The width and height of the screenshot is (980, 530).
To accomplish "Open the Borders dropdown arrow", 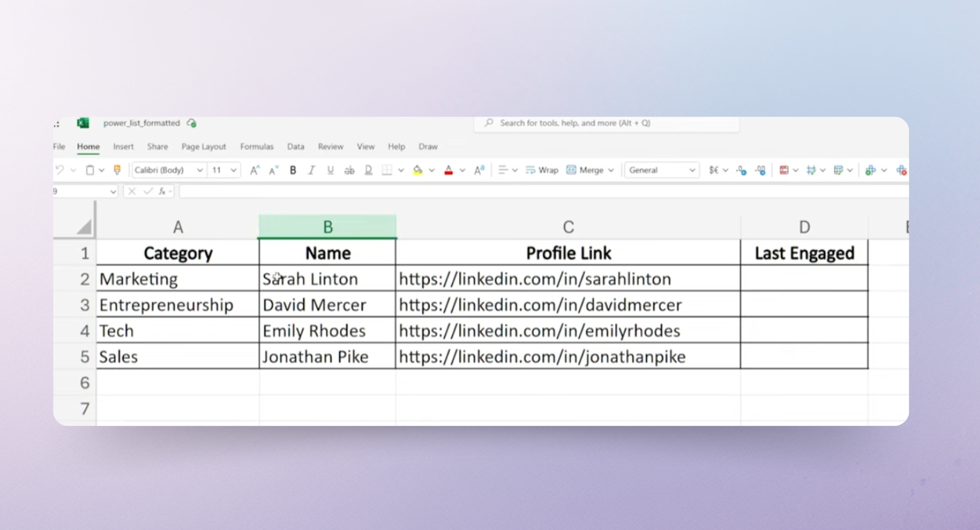I will [x=401, y=170].
